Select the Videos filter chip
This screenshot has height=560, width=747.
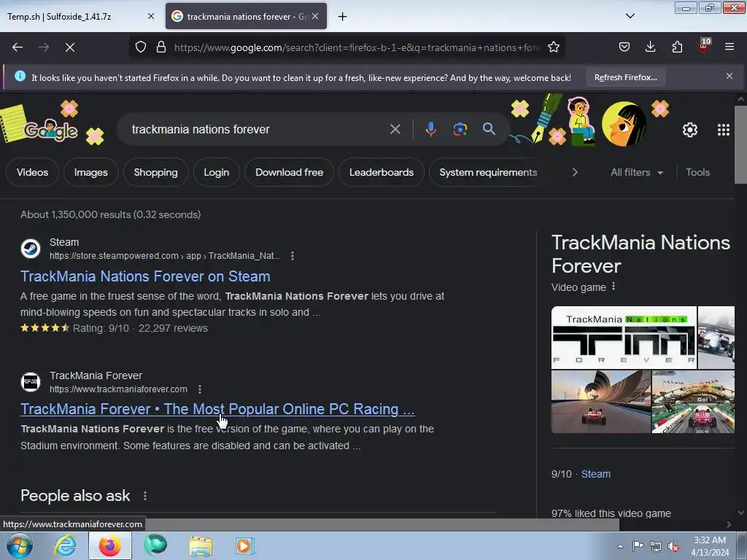coord(32,172)
